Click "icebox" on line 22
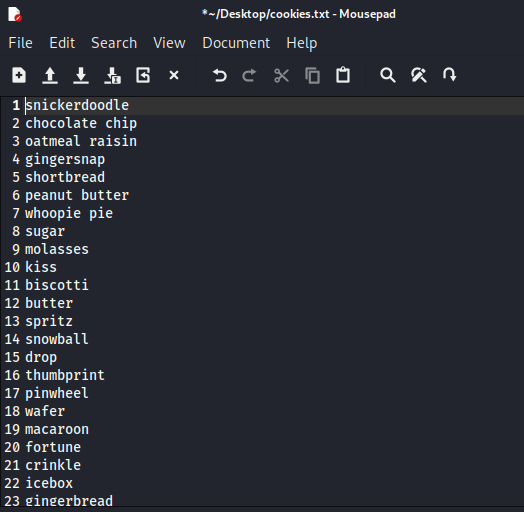Image resolution: width=524 pixels, height=512 pixels. coord(49,483)
